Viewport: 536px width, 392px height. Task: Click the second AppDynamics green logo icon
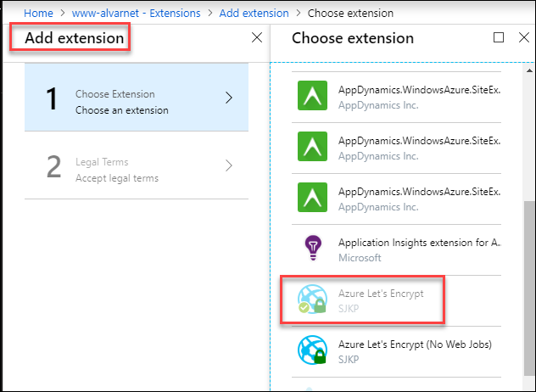tap(312, 147)
